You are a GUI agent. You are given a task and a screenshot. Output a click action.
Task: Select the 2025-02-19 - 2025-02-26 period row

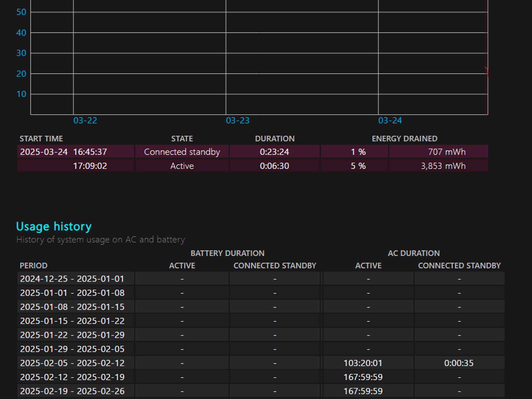pyautogui.click(x=261, y=391)
